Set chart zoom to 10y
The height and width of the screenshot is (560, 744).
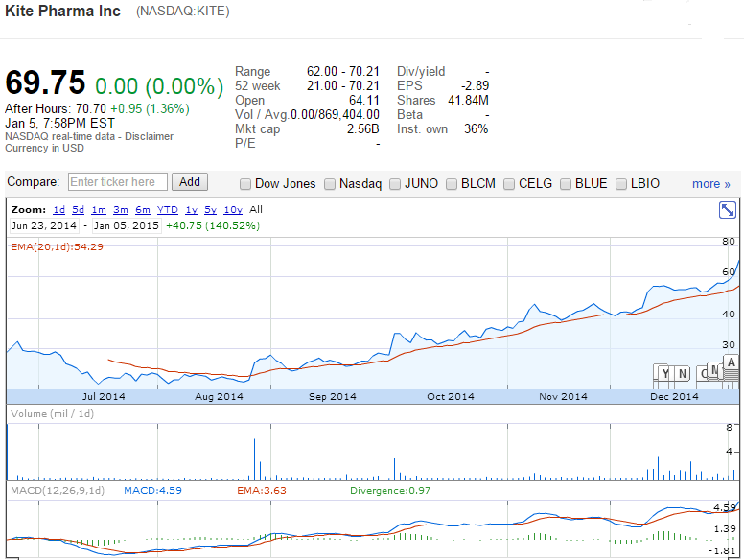pos(233,210)
